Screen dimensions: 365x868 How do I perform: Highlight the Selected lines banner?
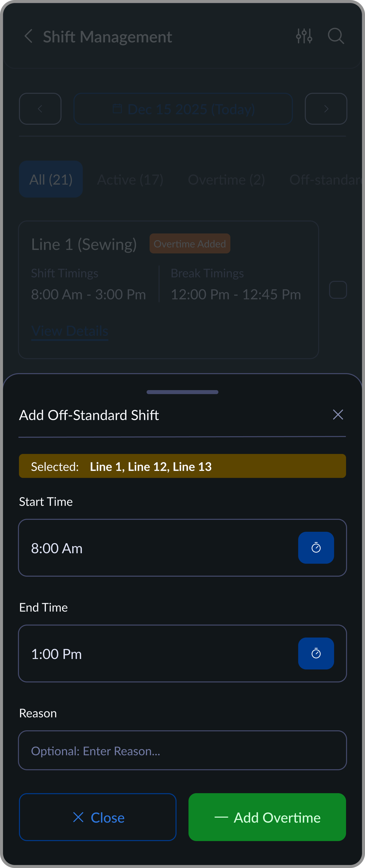[x=182, y=466]
